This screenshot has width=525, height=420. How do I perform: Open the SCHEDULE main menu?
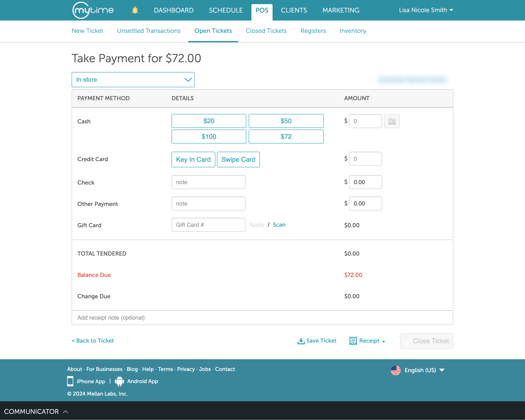click(226, 10)
